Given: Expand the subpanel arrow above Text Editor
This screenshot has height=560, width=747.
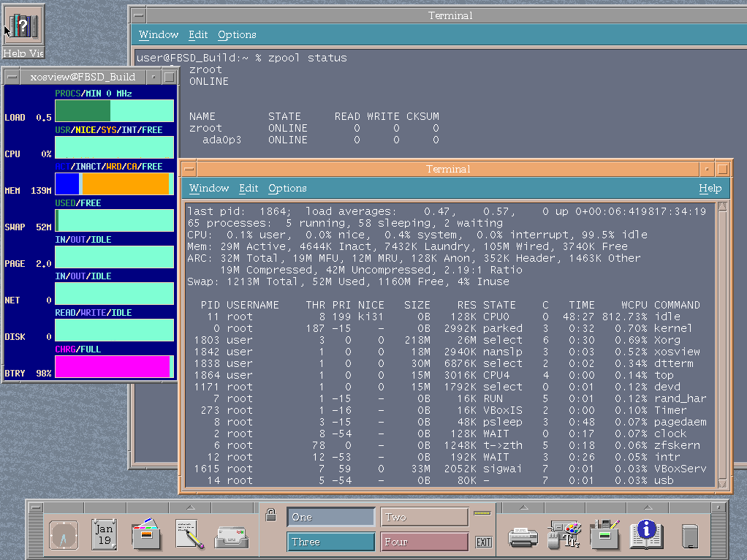Looking at the screenshot, I should tap(189, 507).
